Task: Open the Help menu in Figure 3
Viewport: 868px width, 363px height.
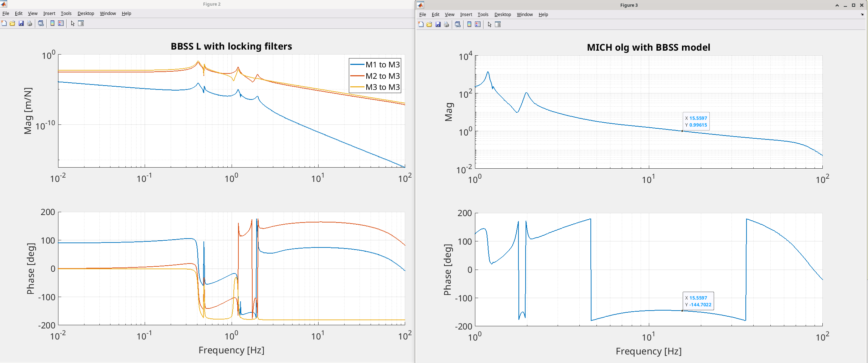Action: pos(543,15)
